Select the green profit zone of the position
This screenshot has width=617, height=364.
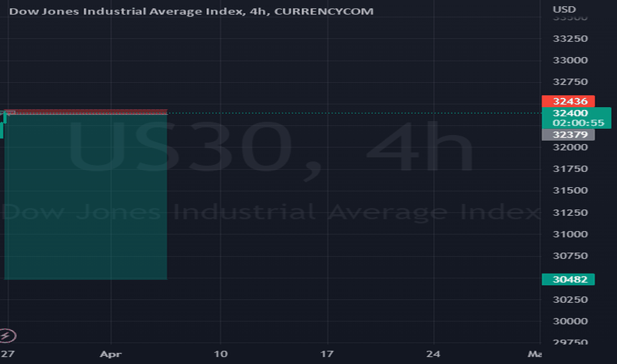click(85, 197)
